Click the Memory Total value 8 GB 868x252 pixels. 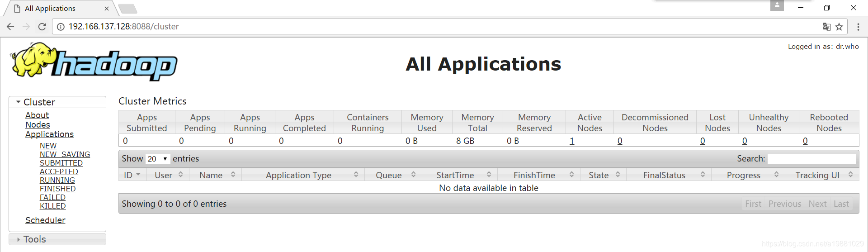coord(465,141)
